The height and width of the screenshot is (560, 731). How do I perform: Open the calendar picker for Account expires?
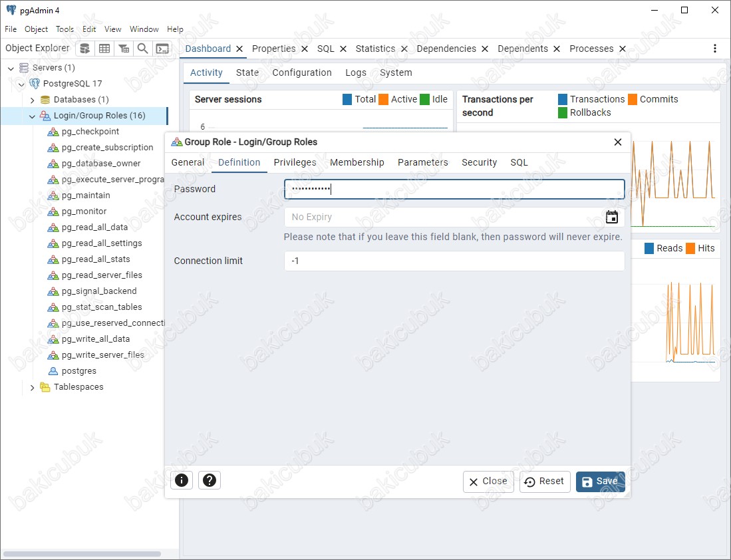tap(612, 217)
